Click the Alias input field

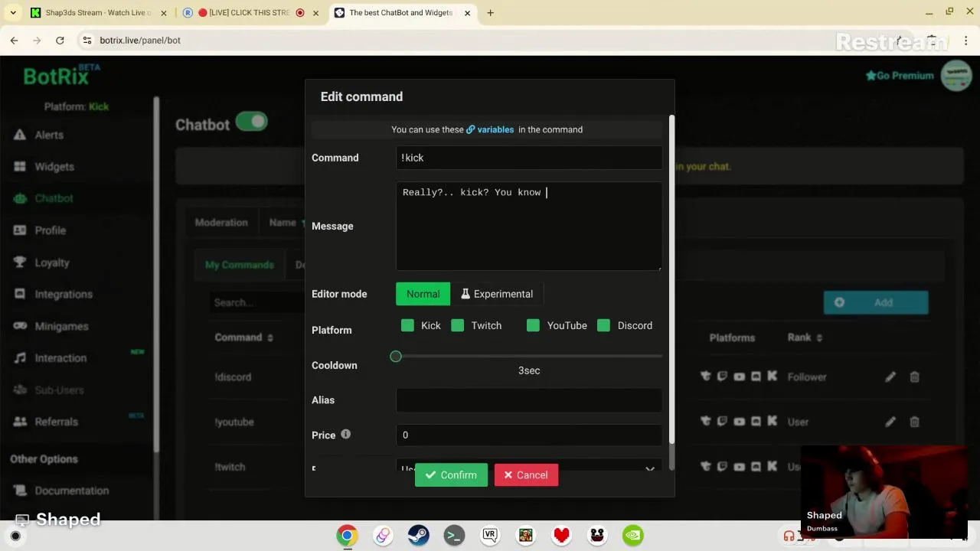coord(529,400)
